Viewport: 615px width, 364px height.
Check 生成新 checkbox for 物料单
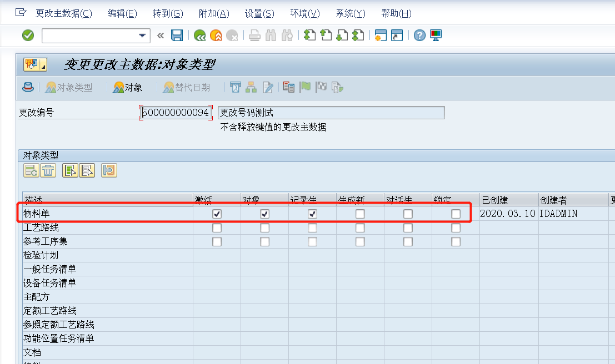[360, 214]
